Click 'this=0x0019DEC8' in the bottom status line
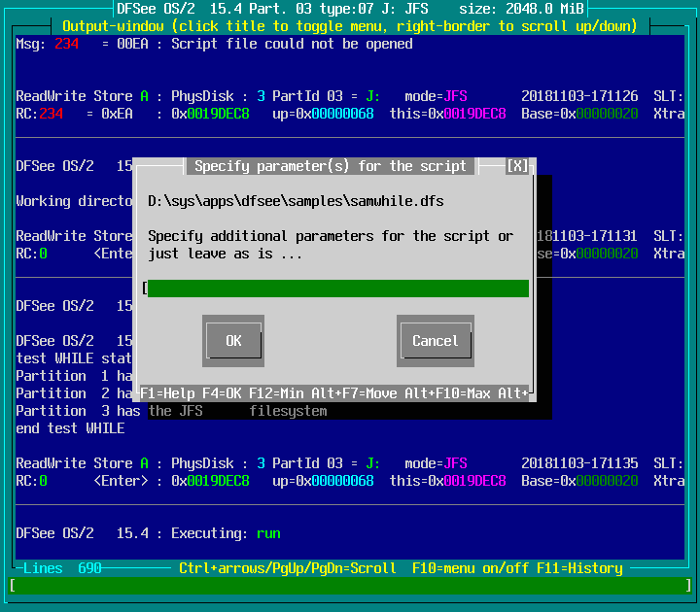The height and width of the screenshot is (612, 700). (447, 481)
